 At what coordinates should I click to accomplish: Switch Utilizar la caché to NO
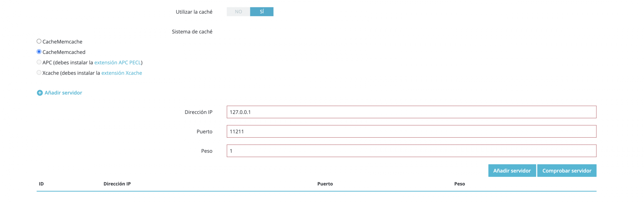pyautogui.click(x=238, y=12)
